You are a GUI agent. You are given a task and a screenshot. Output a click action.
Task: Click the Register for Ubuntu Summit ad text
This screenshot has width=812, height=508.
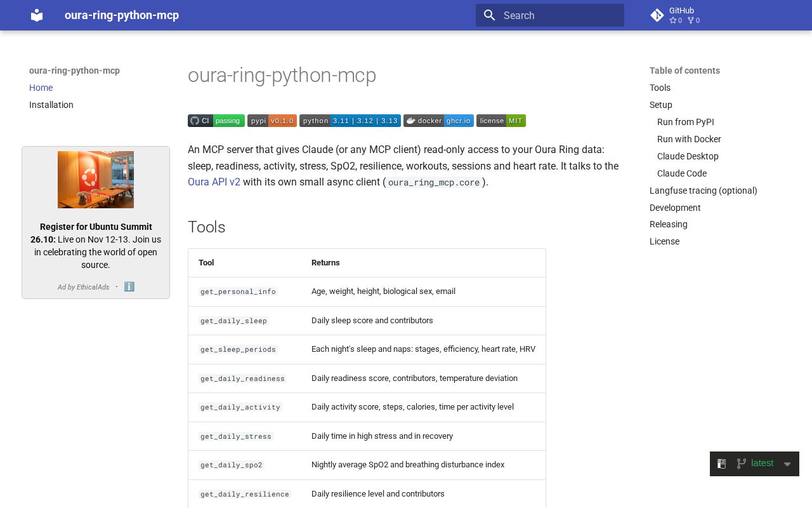click(96, 246)
